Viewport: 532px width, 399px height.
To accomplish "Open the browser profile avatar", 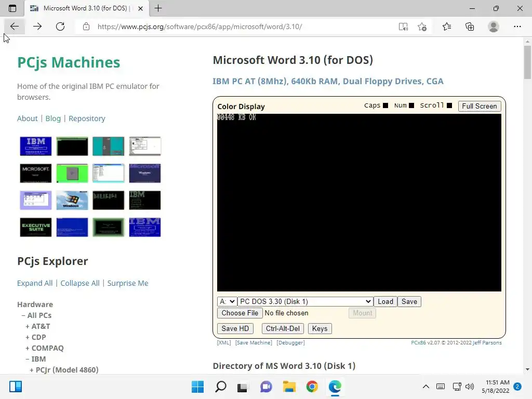I will click(x=494, y=26).
